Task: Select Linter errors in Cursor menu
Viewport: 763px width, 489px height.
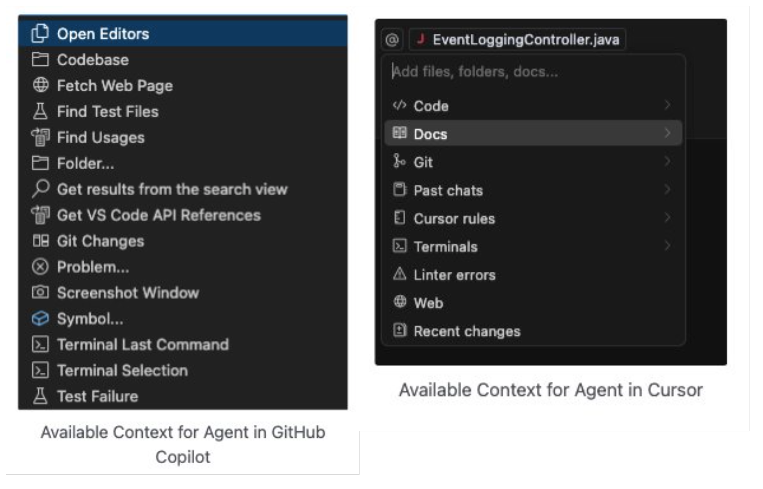Action: [533, 274]
